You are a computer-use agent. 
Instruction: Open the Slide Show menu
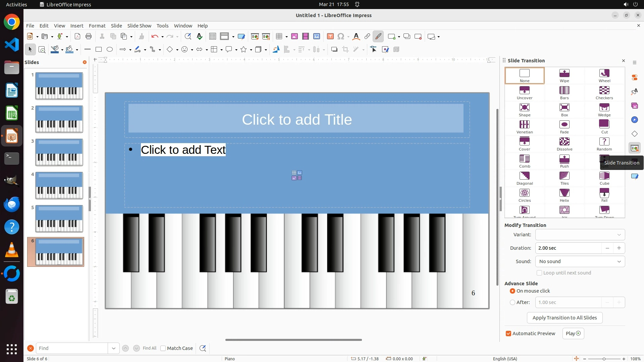pos(139,26)
